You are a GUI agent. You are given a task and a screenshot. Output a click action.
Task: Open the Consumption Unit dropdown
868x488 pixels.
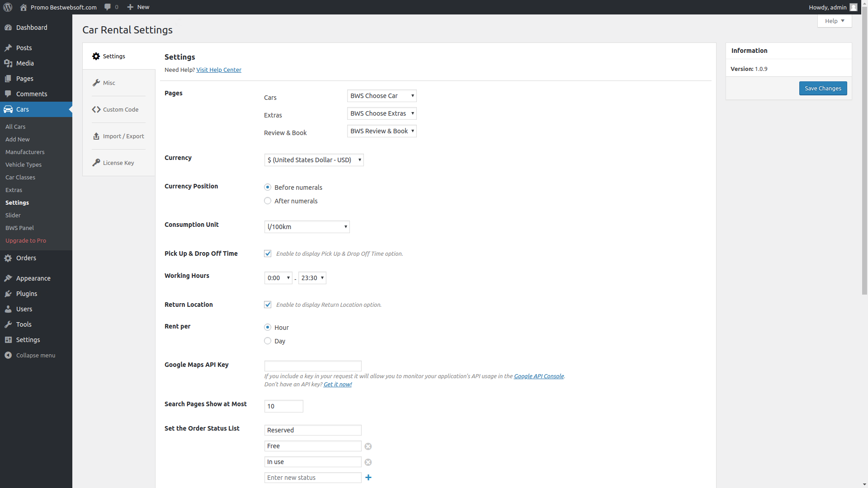(307, 227)
